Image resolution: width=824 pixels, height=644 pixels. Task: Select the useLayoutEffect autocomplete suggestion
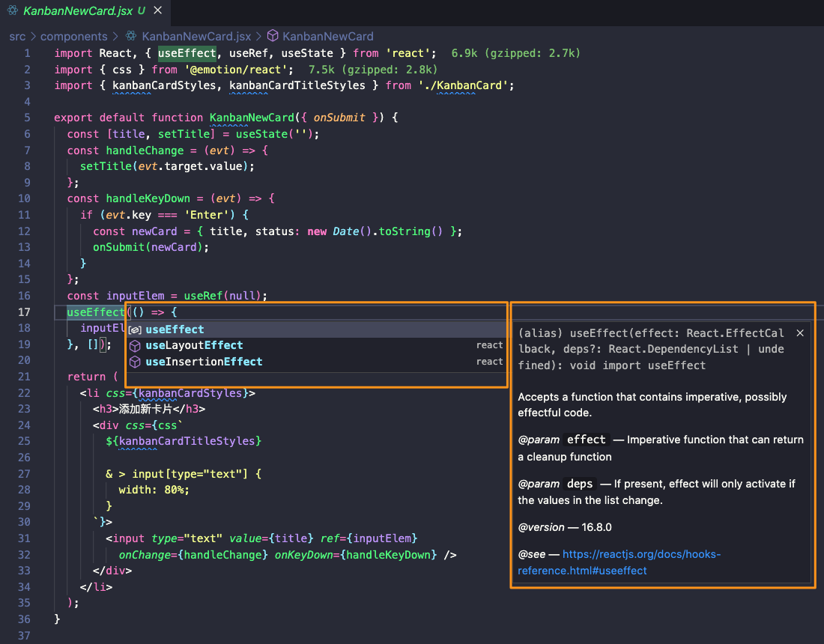click(318, 345)
